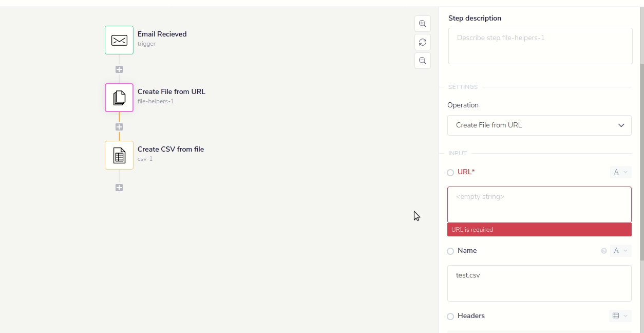This screenshot has height=333, width=644.
Task: Click the Name field containing test.csv
Action: pyautogui.click(x=539, y=283)
